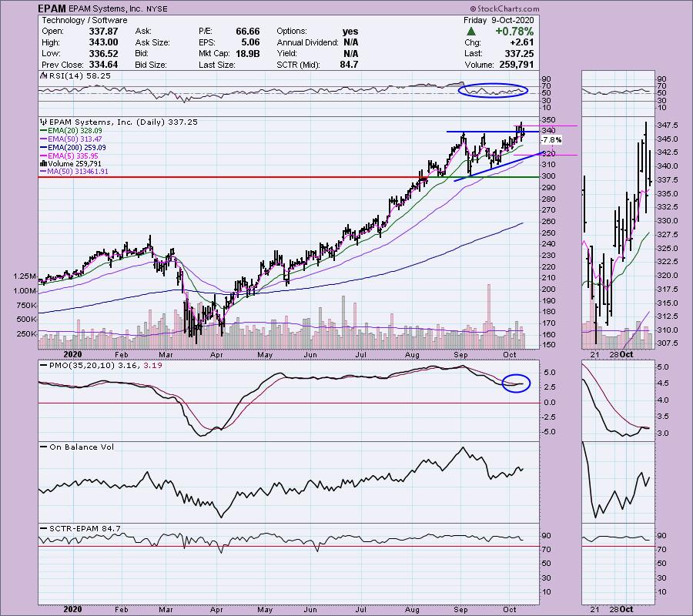Click the MA(50) 313461.91 legend entry
This screenshot has width=693, height=616.
pos(74,172)
